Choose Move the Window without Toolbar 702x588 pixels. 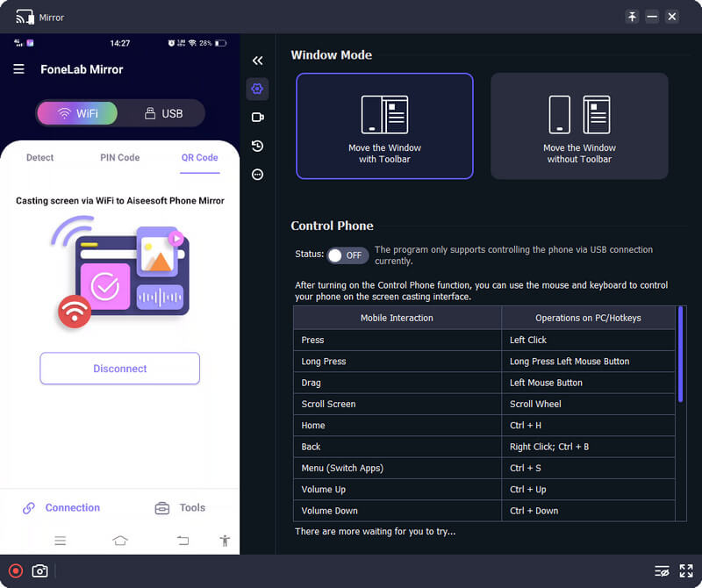tap(579, 126)
